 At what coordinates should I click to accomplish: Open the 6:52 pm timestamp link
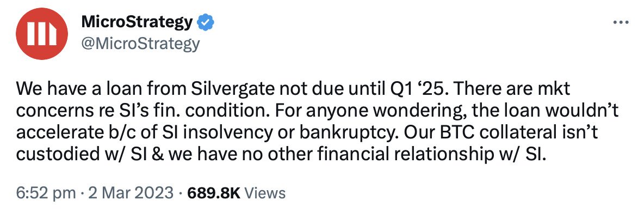[x=46, y=192]
